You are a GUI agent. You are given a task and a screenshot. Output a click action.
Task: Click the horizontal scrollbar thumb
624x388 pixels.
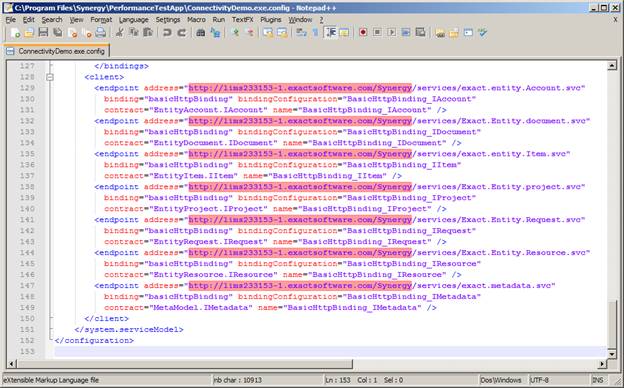tap(185, 363)
